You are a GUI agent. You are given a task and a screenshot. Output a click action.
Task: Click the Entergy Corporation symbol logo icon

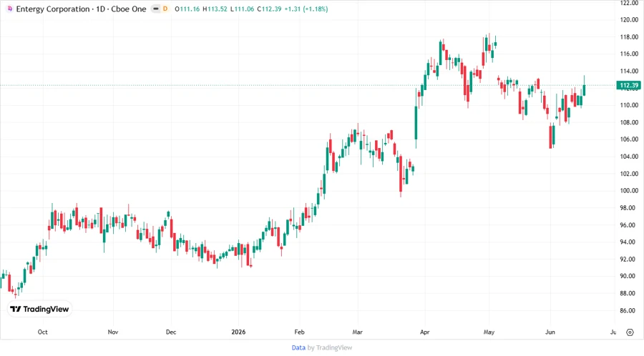coord(10,9)
